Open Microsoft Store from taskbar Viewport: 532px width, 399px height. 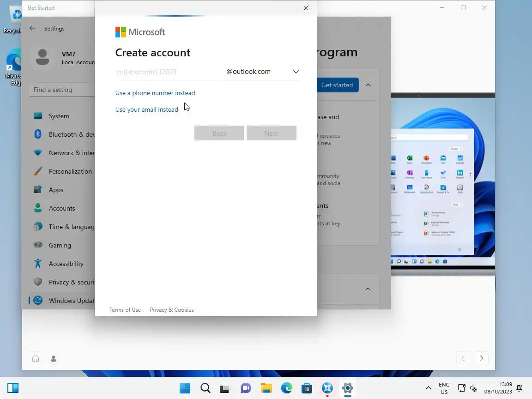click(307, 388)
